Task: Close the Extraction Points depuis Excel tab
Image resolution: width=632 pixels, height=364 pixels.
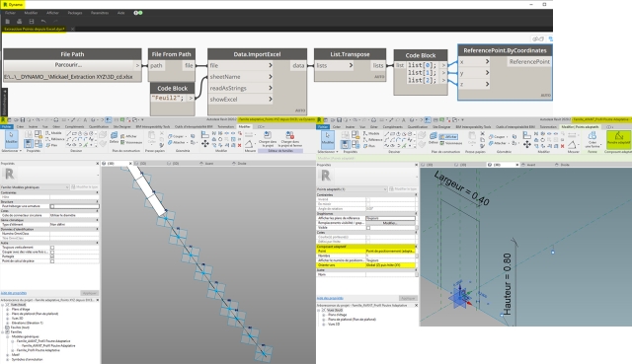Action: pos(72,29)
